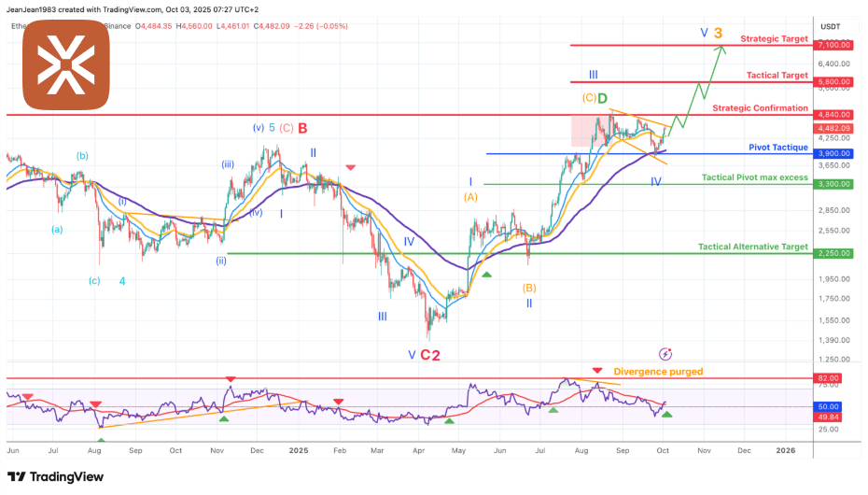Click green up-triangle marker below May price candles
868x495 pixels.
click(x=486, y=274)
